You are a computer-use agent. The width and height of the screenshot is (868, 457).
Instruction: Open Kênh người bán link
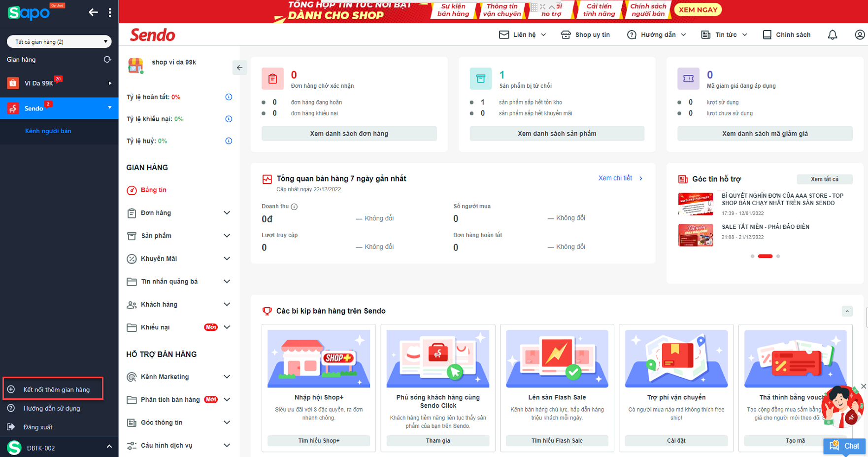point(48,131)
